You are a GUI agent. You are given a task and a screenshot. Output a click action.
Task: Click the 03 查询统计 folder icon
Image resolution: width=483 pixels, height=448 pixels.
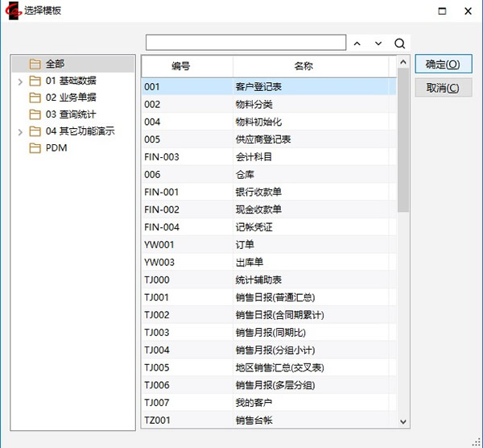(x=35, y=114)
